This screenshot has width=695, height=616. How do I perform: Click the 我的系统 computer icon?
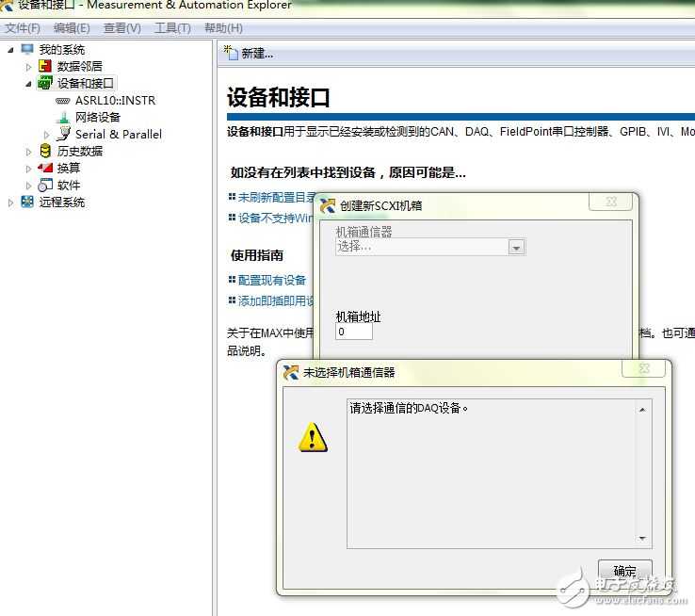point(27,49)
